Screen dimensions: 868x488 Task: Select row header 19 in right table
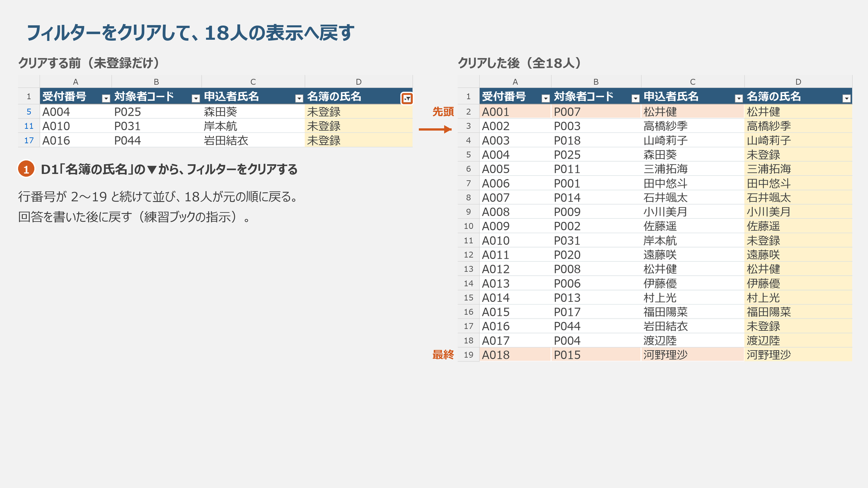coord(468,355)
